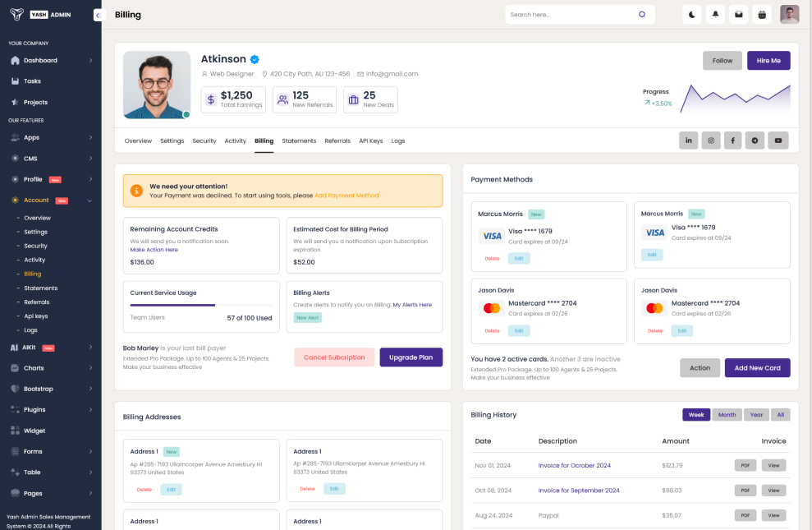This screenshot has height=530, width=812.
Task: Open Projects in the sidebar
Action: [35, 102]
